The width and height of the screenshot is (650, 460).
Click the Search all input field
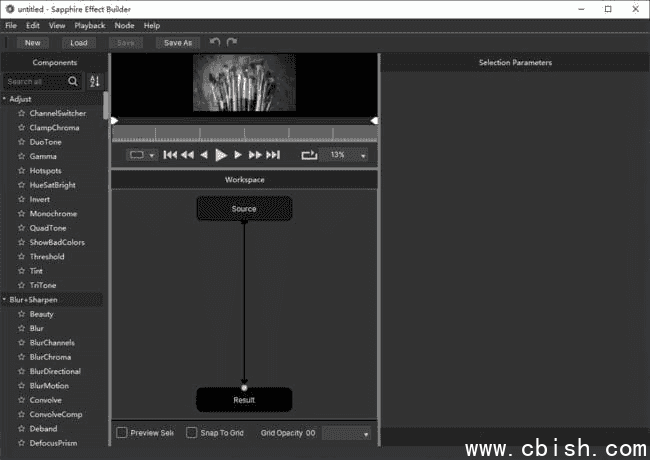coord(35,81)
